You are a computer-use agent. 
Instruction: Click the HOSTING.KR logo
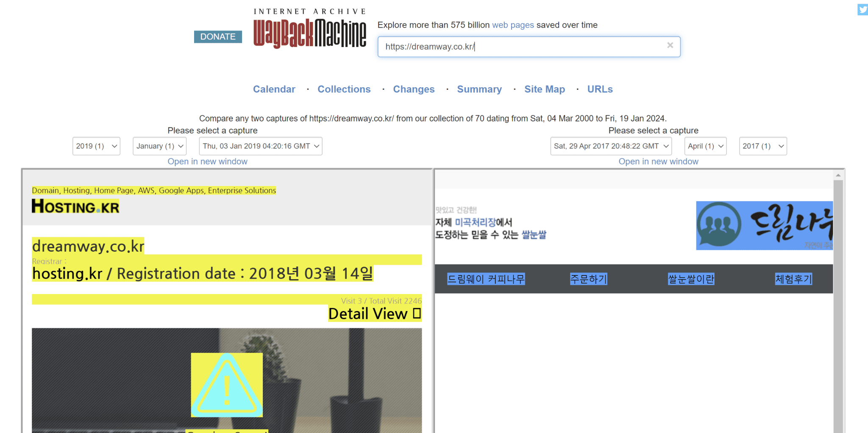tap(75, 206)
